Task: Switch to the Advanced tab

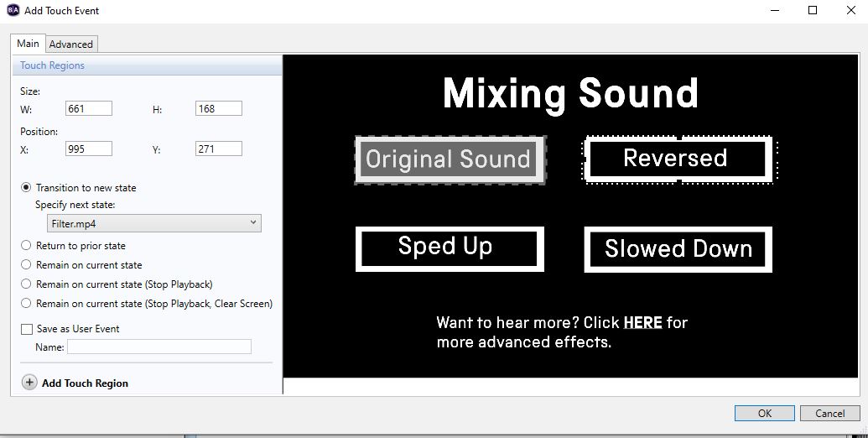Action: [x=71, y=44]
